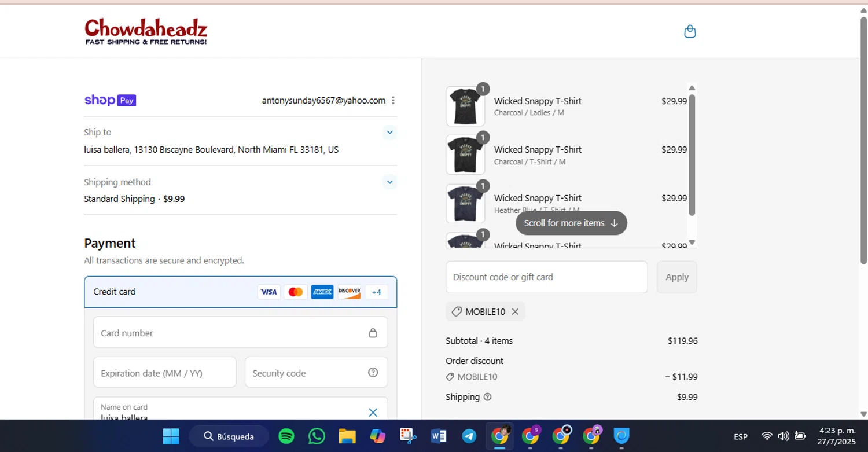Click the Charcoal Ladies M T-shirt thumbnail
This screenshot has width=868, height=452.
point(465,106)
